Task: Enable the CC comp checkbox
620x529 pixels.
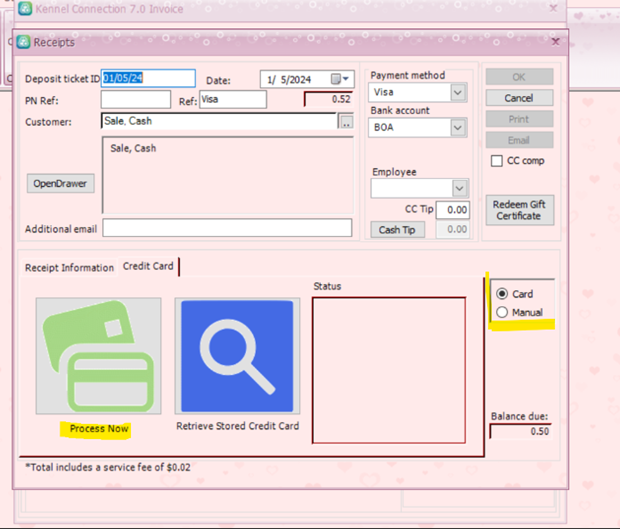Action: tap(496, 161)
